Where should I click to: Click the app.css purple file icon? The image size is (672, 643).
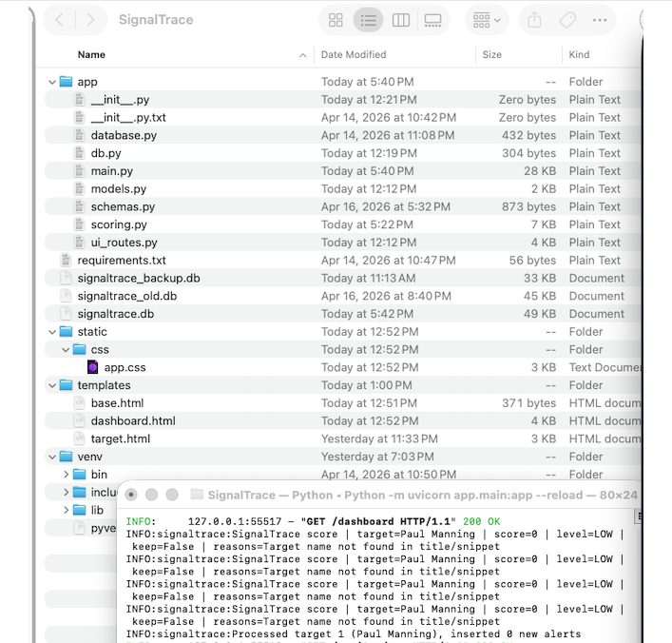pyautogui.click(x=92, y=367)
